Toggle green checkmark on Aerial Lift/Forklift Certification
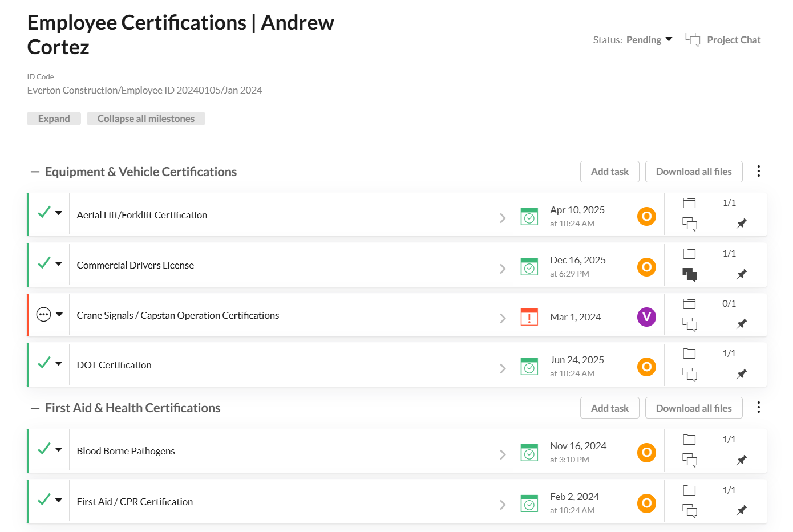Screen dimensions: 793x532 44,213
